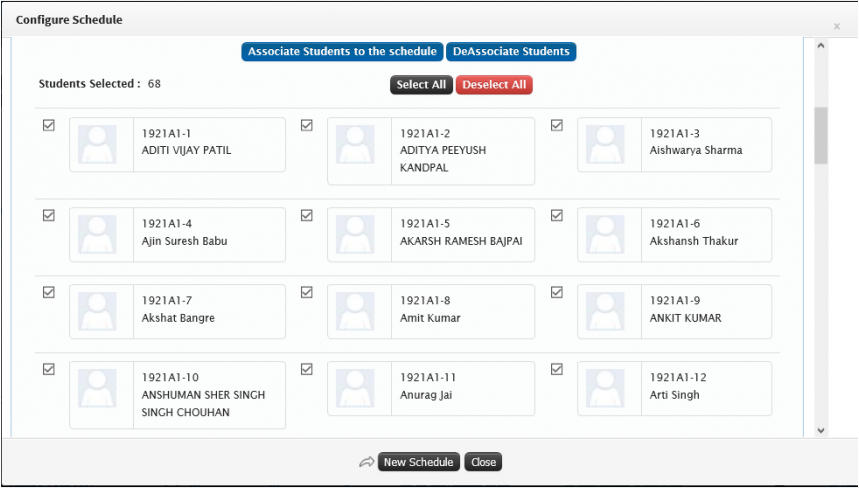Click Associate Students to the schedule button
Image resolution: width=859 pixels, height=488 pixels.
(342, 51)
